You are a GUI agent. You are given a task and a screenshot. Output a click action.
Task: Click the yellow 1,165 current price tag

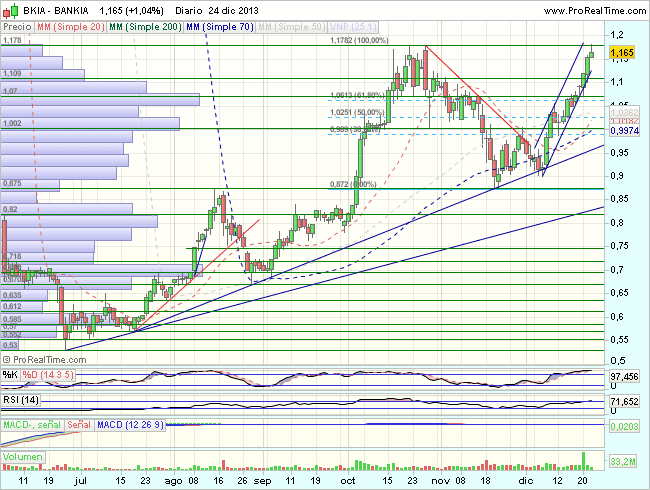point(622,53)
